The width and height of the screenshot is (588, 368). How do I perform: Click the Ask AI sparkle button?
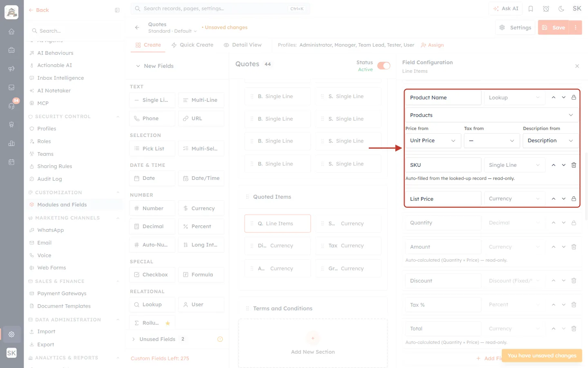pos(506,9)
